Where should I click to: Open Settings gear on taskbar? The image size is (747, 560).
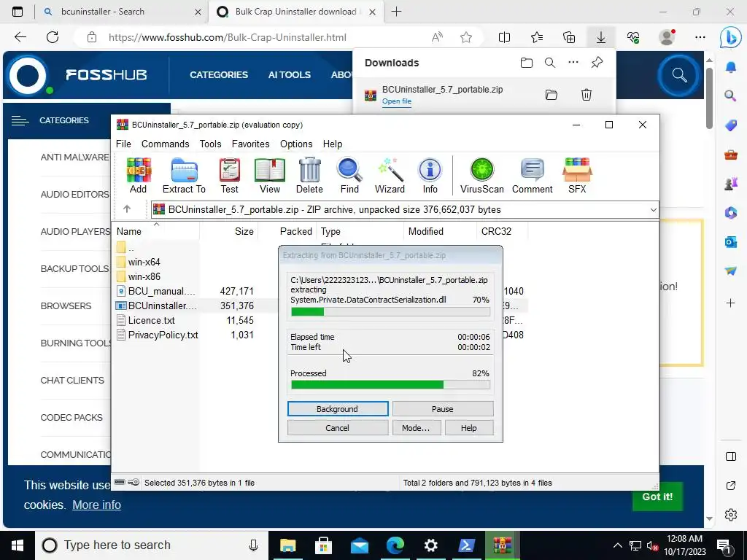[430, 545]
